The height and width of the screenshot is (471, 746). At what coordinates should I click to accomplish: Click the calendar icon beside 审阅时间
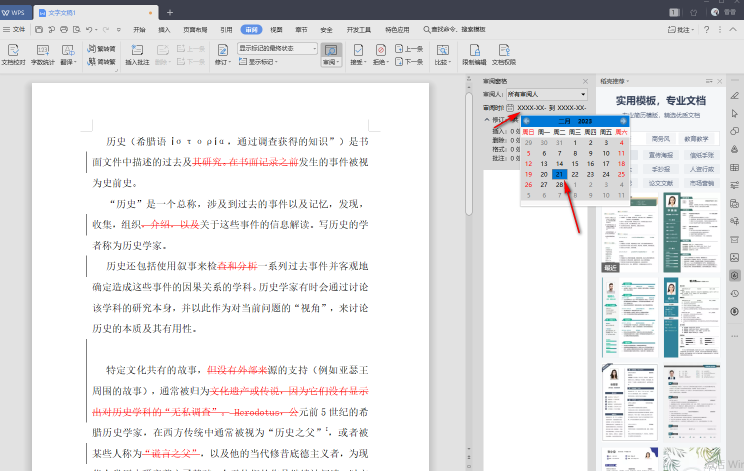pos(510,107)
